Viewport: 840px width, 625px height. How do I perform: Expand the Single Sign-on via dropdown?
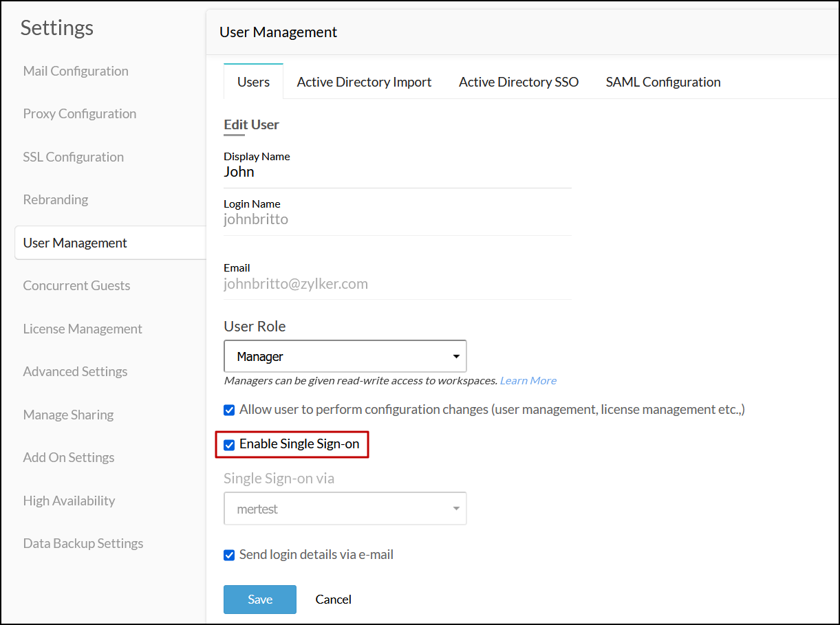(345, 509)
